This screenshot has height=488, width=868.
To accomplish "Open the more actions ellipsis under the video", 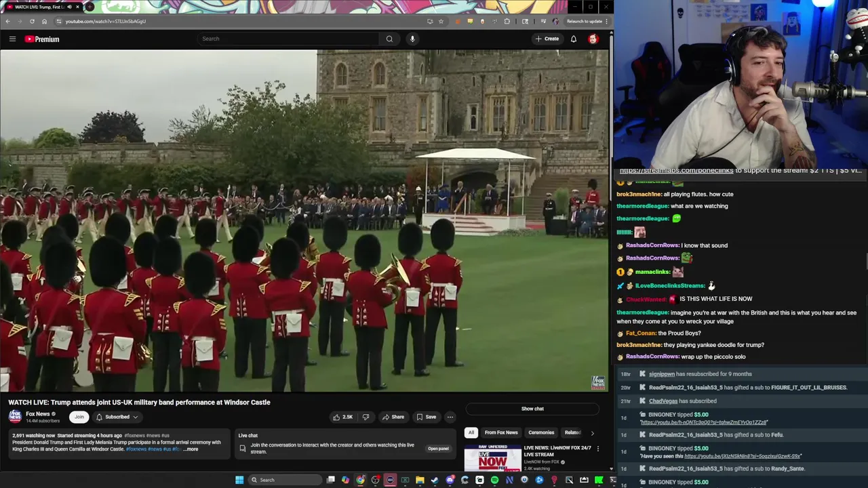I will (450, 417).
